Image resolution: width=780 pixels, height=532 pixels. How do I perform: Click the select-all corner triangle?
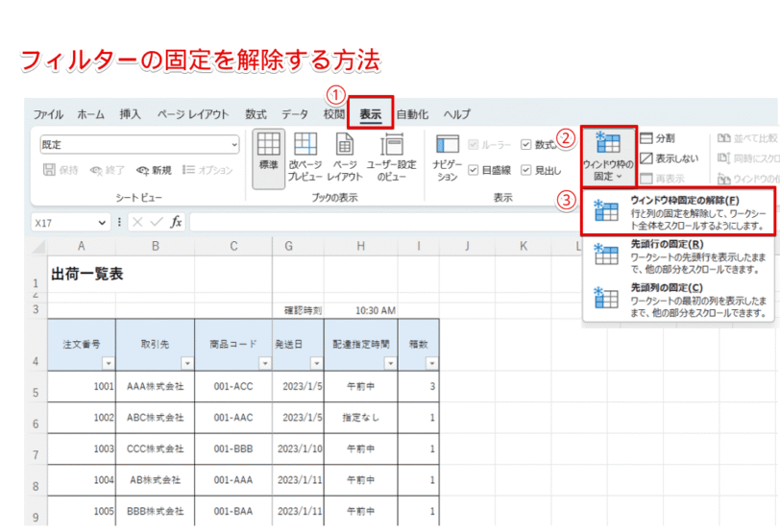[x=37, y=246]
